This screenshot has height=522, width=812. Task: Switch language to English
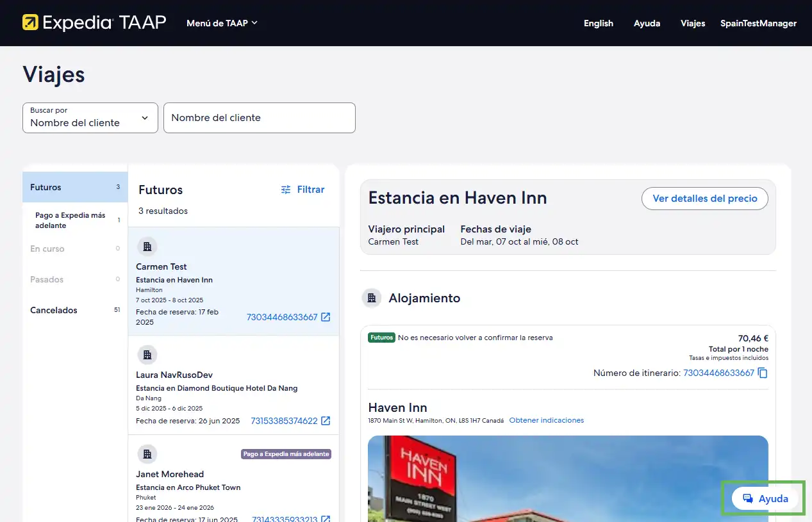click(x=598, y=23)
